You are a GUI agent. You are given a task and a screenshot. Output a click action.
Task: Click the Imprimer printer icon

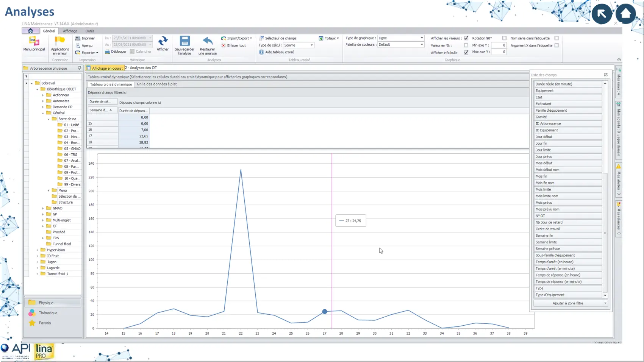click(78, 38)
